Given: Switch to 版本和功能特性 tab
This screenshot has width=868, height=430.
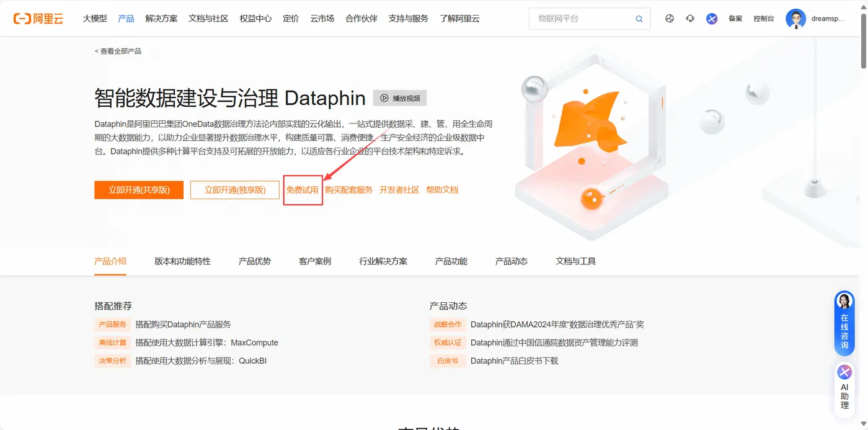Looking at the screenshot, I should pyautogui.click(x=183, y=261).
